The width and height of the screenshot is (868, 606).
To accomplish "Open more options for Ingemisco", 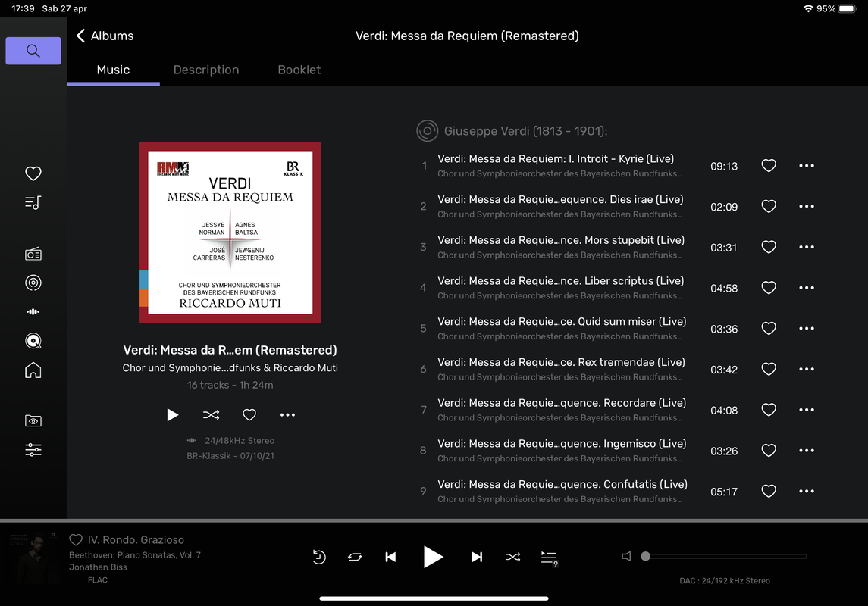I will [807, 451].
